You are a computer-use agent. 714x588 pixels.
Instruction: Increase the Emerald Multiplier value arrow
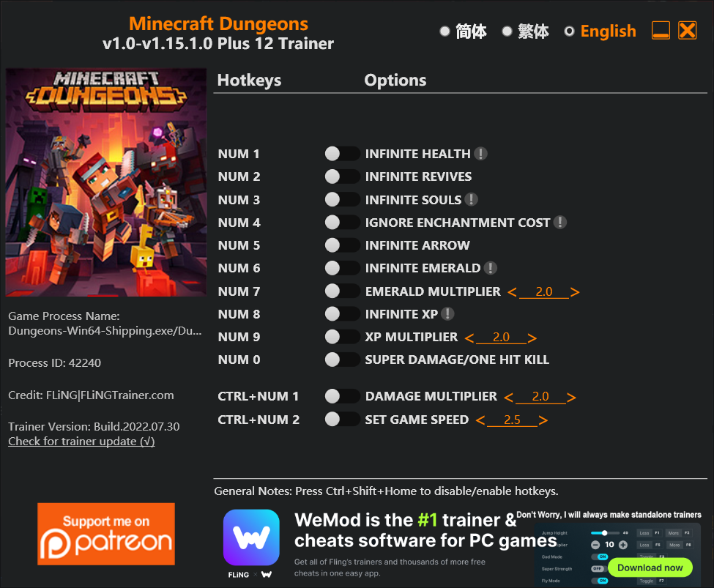[x=575, y=292]
